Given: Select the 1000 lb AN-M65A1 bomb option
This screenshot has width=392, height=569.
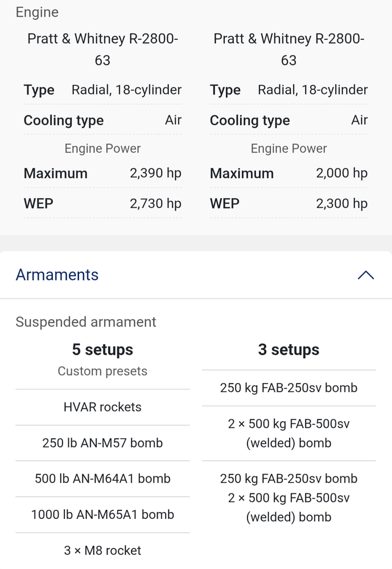Looking at the screenshot, I should coord(102,514).
